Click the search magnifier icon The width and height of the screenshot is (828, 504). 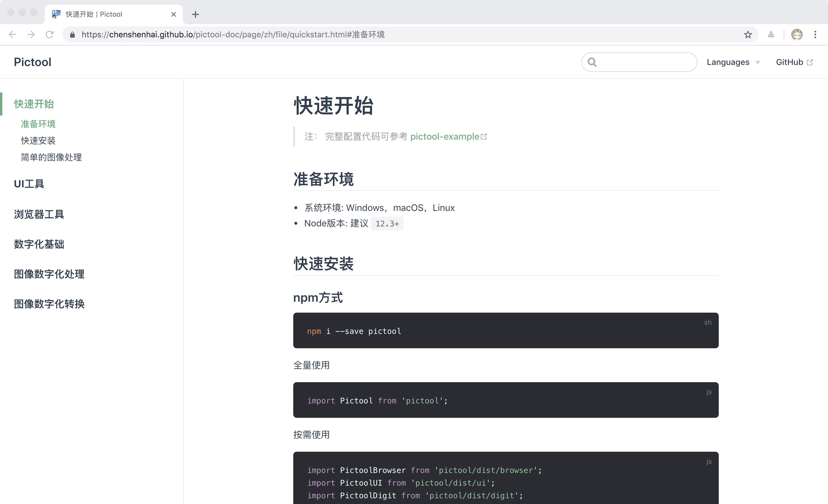click(592, 62)
